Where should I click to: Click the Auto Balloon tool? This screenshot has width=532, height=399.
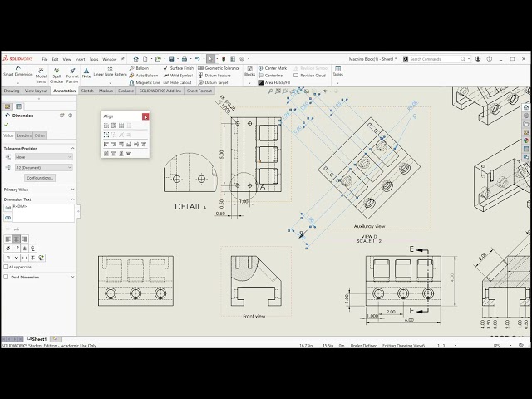point(144,76)
